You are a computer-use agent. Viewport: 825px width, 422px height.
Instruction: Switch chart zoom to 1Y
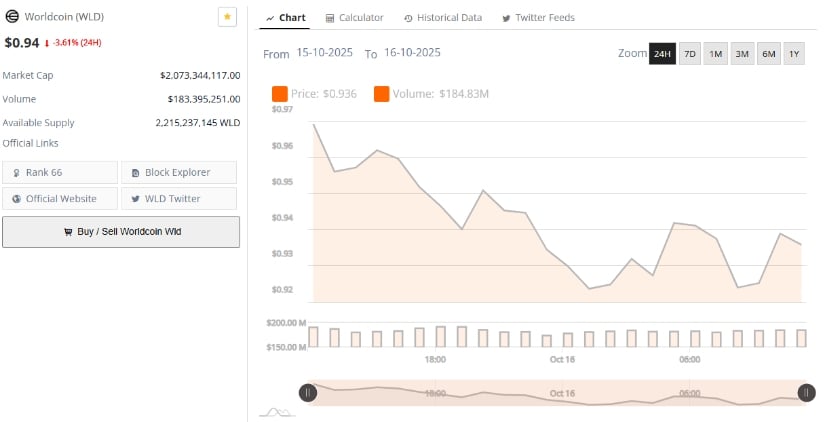(794, 54)
